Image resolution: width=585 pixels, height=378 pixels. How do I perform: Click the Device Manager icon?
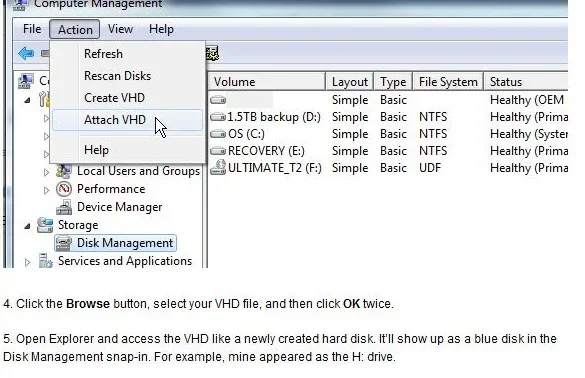coord(64,207)
